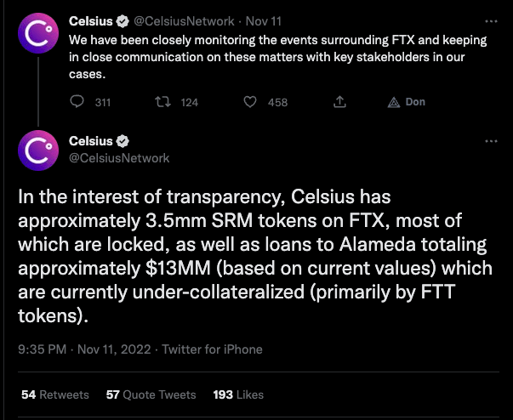The image size is (513, 420).
Task: Click the warning triangle icon near Don
Action: point(394,103)
